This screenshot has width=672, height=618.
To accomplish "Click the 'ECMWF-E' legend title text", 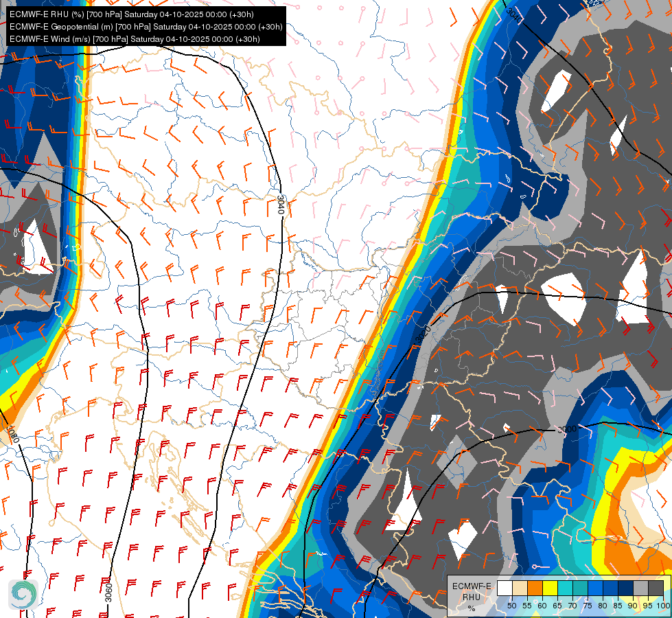I will click(472, 586).
